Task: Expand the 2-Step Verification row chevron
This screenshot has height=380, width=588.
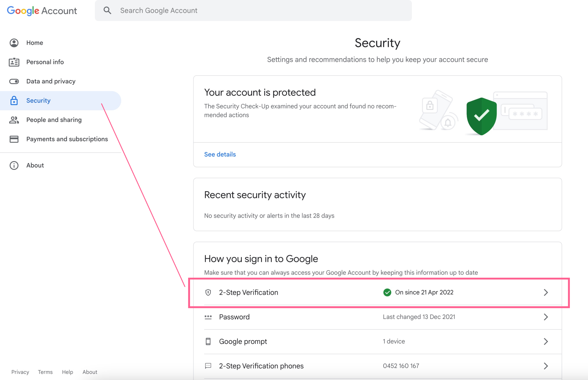Action: [546, 292]
